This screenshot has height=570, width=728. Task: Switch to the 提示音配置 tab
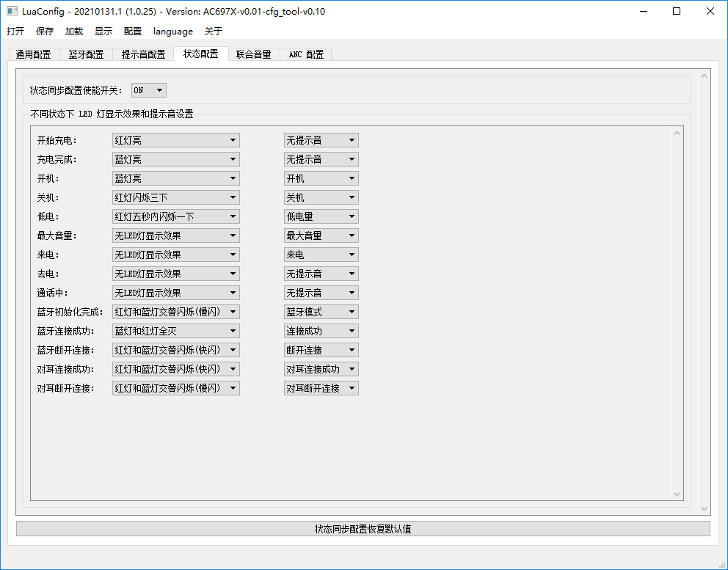click(x=143, y=54)
